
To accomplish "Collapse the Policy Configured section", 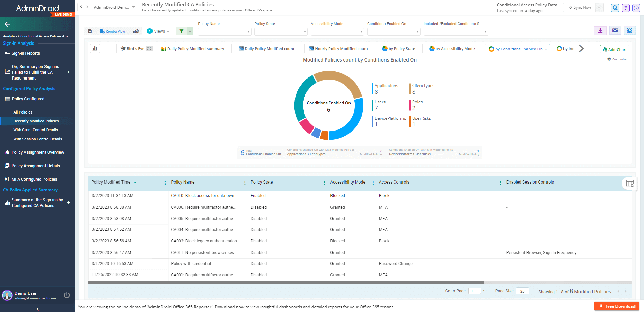I will point(69,99).
